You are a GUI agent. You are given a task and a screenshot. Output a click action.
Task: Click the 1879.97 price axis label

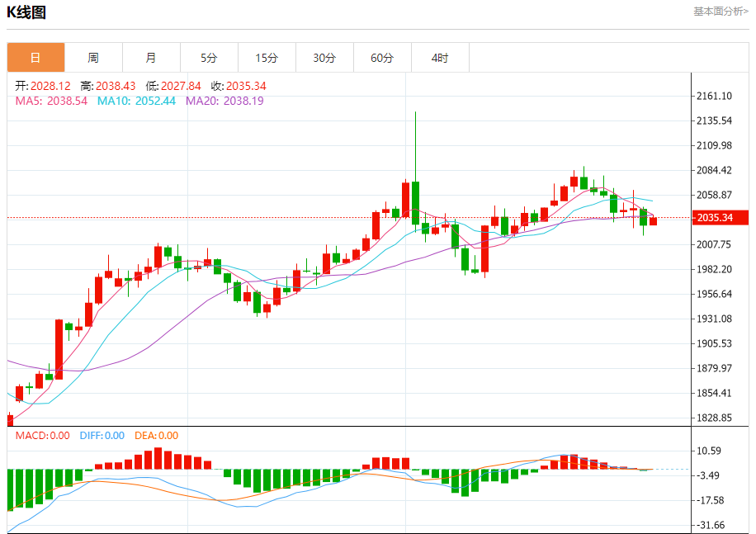(x=714, y=368)
